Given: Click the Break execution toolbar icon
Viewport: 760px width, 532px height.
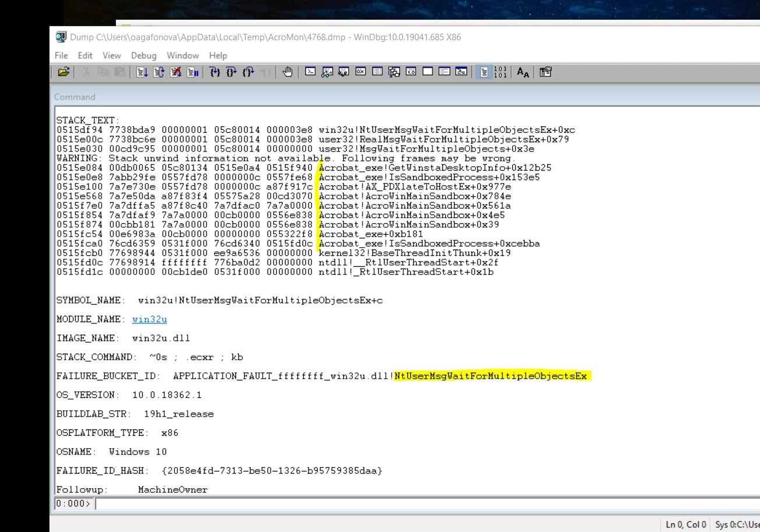Looking at the screenshot, I should [192, 72].
